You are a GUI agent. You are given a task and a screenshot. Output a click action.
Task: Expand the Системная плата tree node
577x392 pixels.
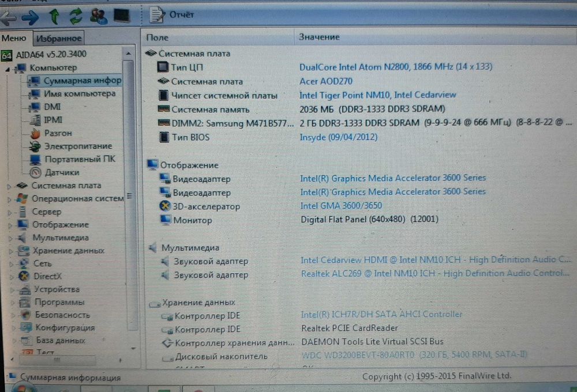[9, 186]
